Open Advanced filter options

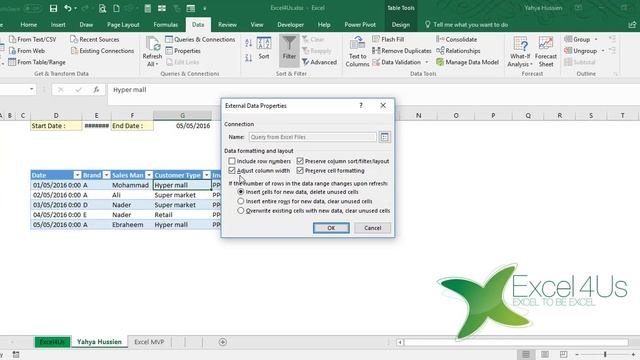[319, 62]
